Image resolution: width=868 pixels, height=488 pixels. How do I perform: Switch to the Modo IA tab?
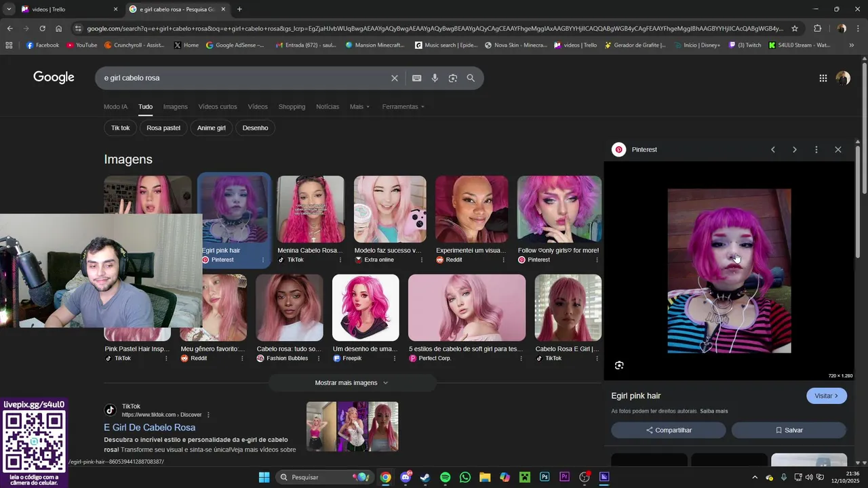tap(115, 106)
